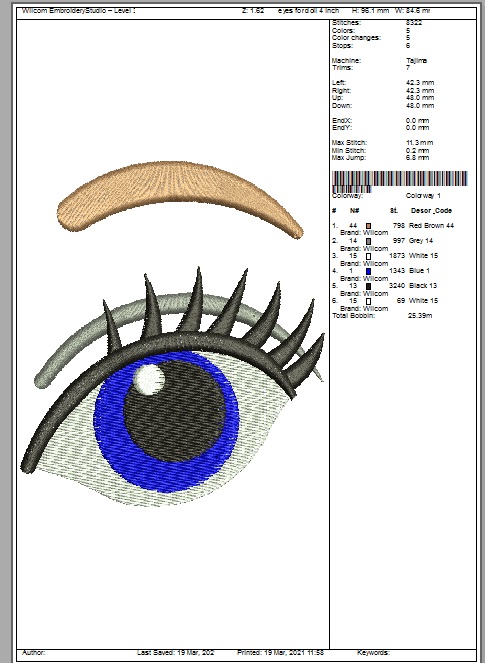Screen dimensions: 485x663
Task: Click the Keywords field in the footer
Action: click(373, 652)
